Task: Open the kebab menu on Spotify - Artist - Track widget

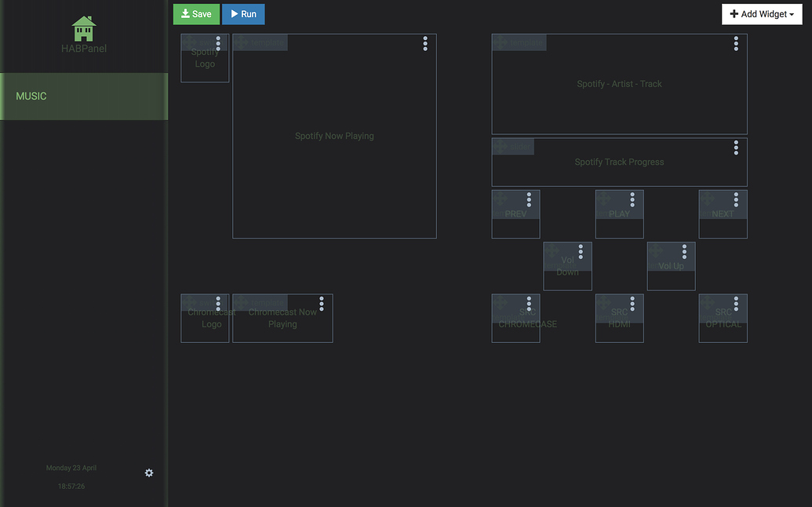Action: (735, 44)
